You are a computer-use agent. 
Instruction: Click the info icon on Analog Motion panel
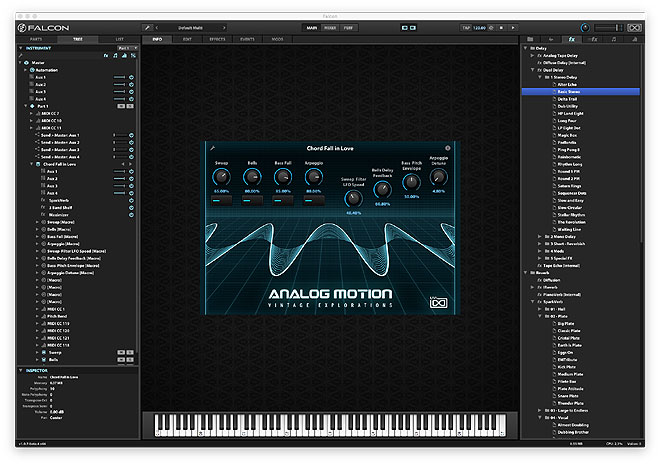[x=447, y=148]
